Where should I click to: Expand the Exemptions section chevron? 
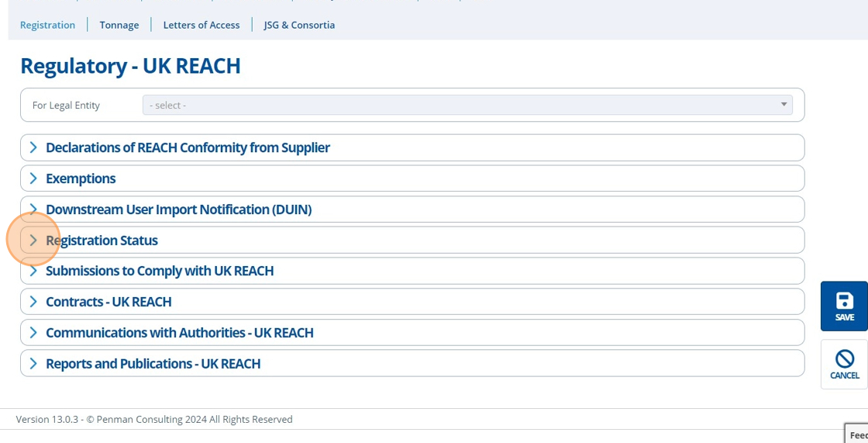tap(33, 178)
